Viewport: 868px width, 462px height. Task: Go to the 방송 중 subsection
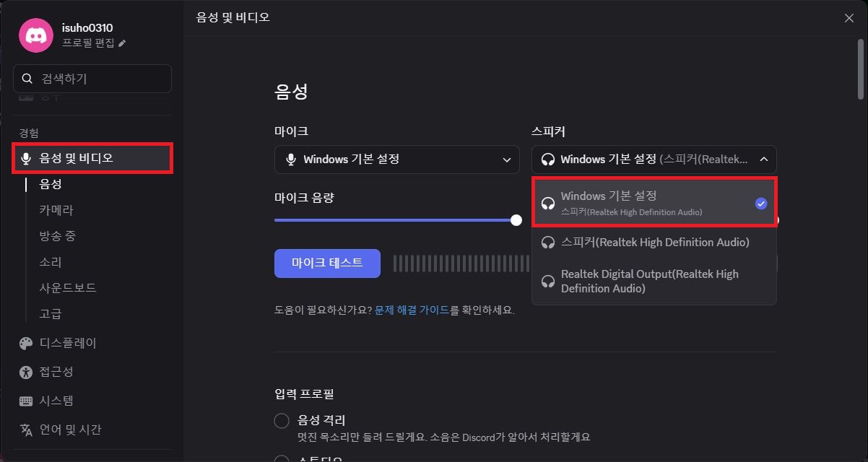(58, 236)
